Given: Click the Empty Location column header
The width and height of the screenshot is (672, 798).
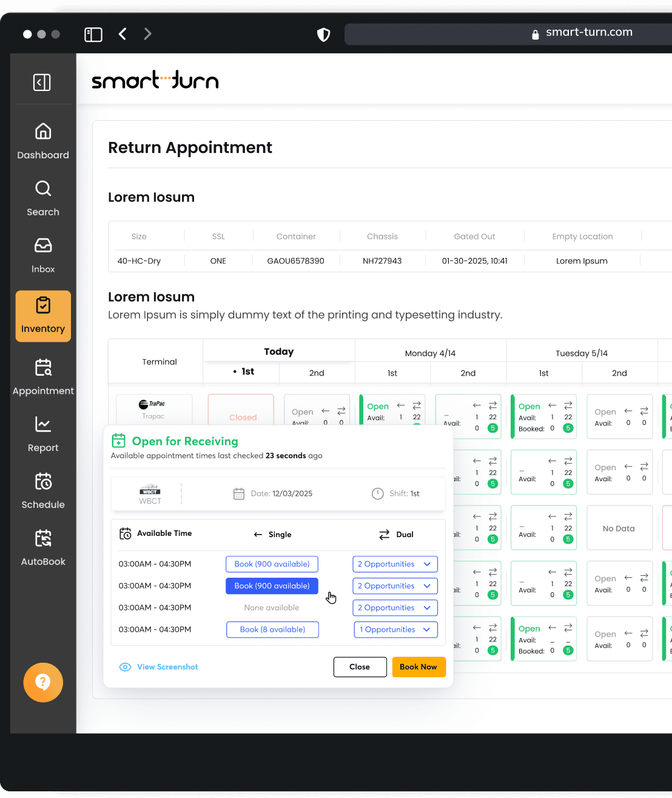Looking at the screenshot, I should click(x=583, y=237).
